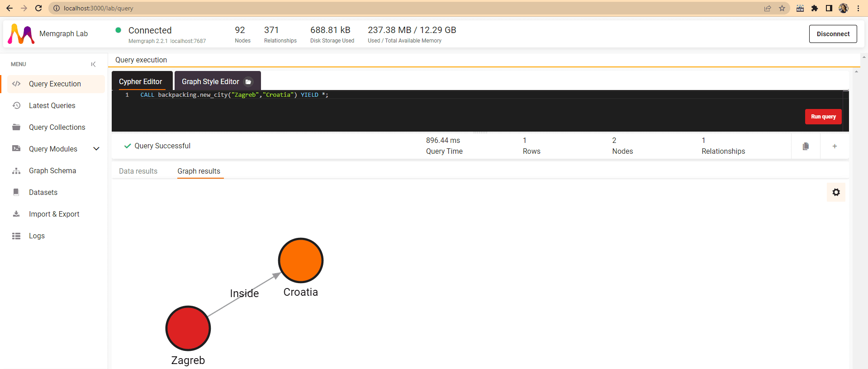Collapse the sidebar menu
The height and width of the screenshot is (369, 868).
pyautogui.click(x=93, y=64)
